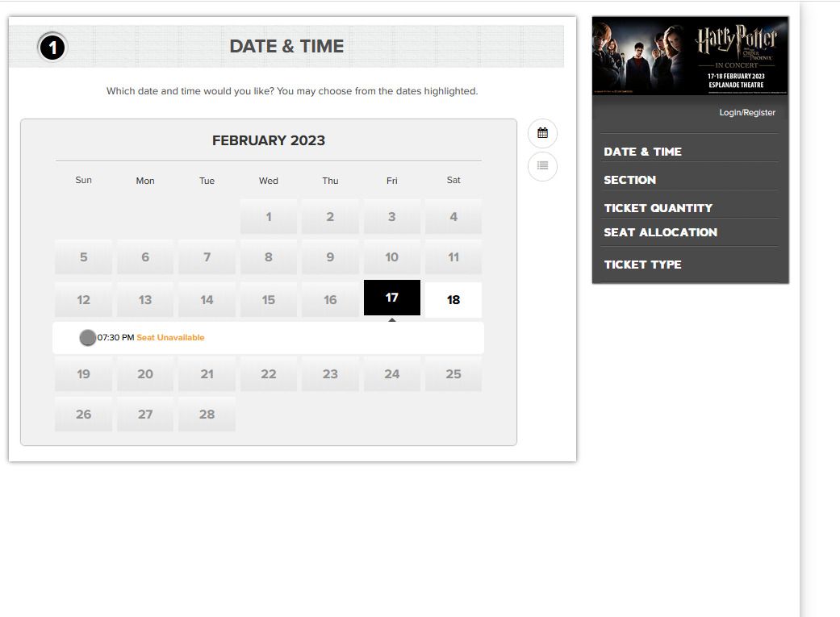The height and width of the screenshot is (617, 840).
Task: Click the Date & Time heading bar
Action: 286,47
